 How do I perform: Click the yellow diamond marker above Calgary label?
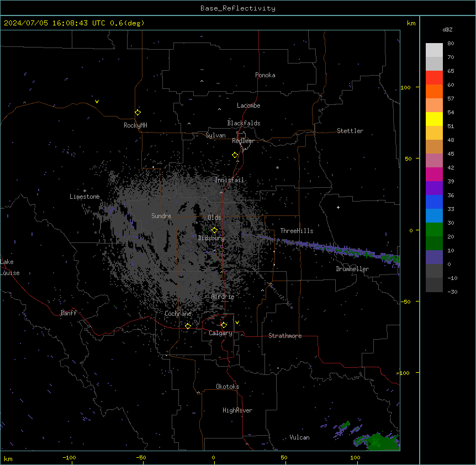click(x=224, y=325)
